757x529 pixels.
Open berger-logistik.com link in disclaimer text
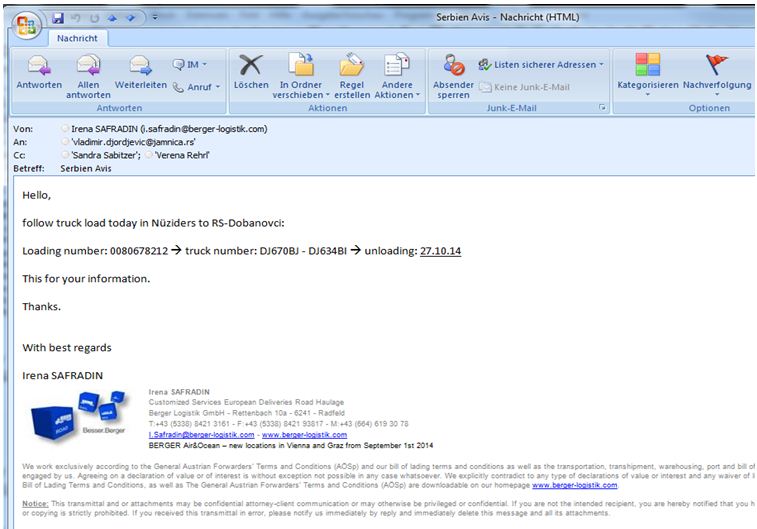point(575,485)
